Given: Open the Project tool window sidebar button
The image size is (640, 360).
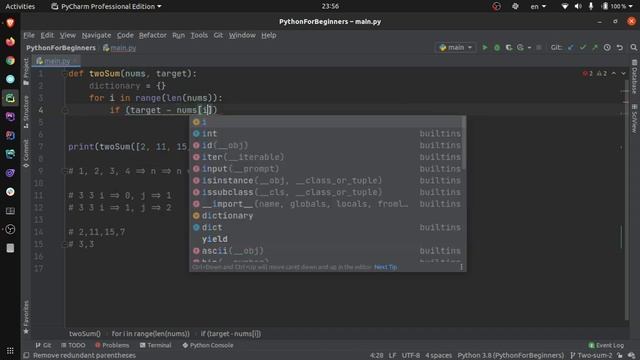Looking at the screenshot, I should click(26, 71).
